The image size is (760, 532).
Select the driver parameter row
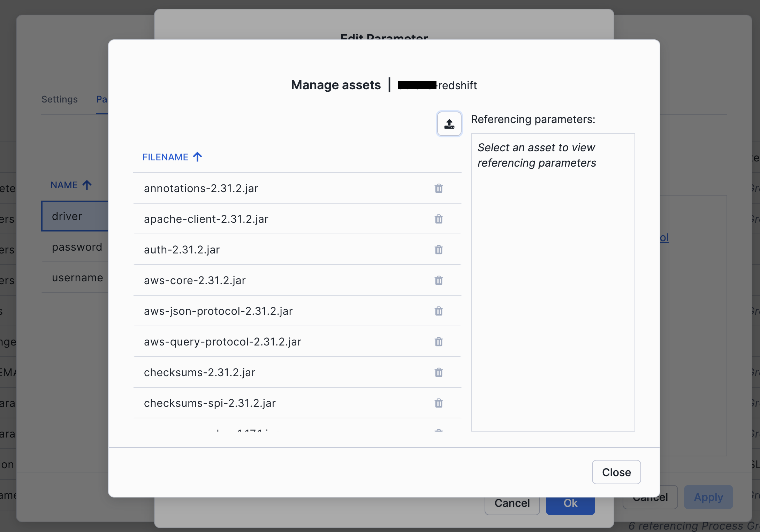pyautogui.click(x=67, y=216)
